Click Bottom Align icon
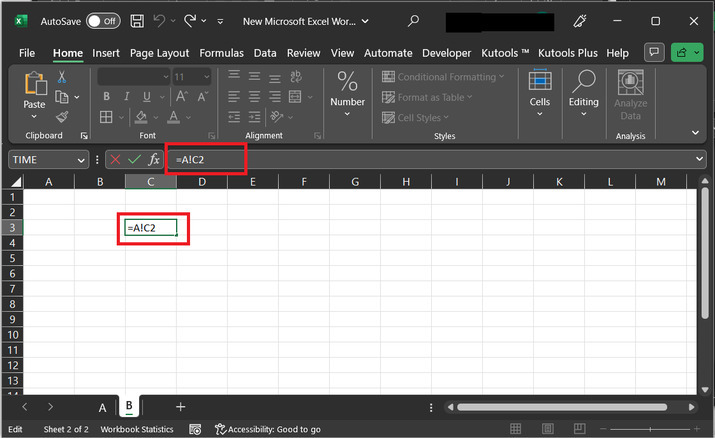Image resolution: width=715 pixels, height=438 pixels. tap(275, 77)
